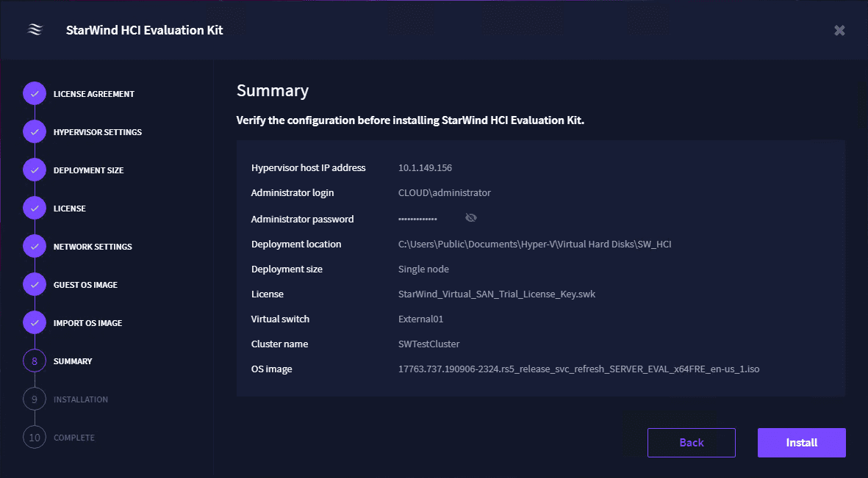Click the 'Summary' page heading
Image resolution: width=868 pixels, height=478 pixels.
click(273, 91)
